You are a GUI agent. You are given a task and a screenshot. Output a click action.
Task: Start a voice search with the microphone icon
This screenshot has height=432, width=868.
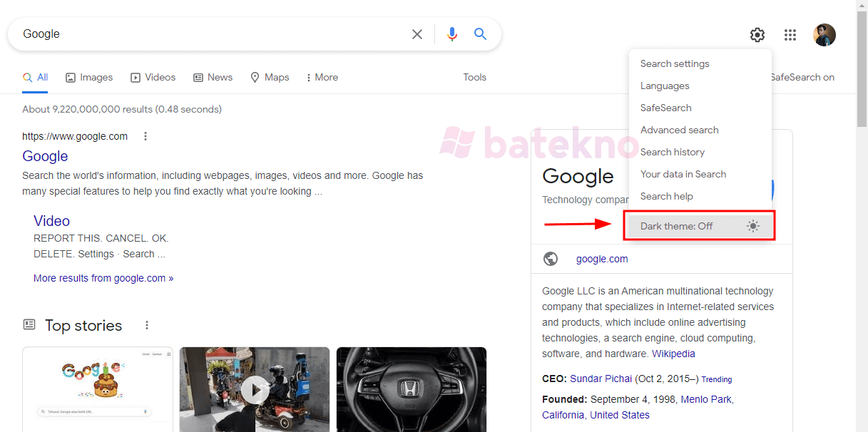[452, 34]
